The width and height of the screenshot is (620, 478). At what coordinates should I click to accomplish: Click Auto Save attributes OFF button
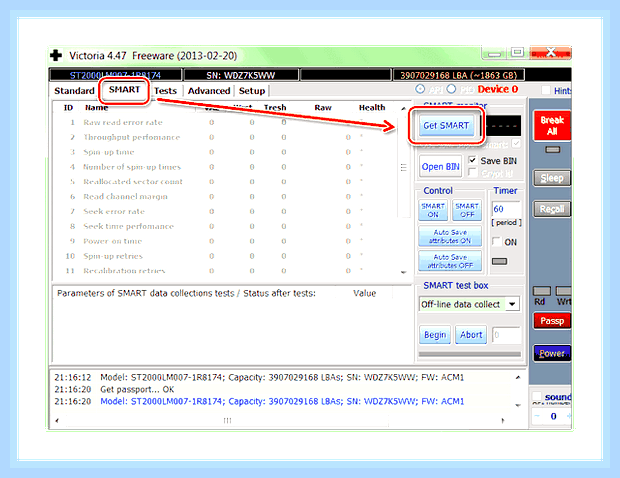pos(450,261)
